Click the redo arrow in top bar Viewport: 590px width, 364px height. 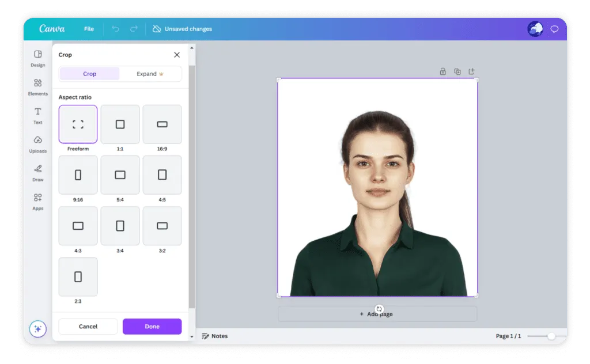click(x=134, y=29)
